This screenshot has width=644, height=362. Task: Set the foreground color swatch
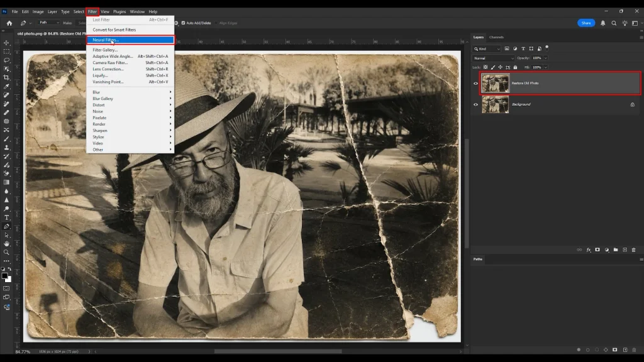[4, 276]
